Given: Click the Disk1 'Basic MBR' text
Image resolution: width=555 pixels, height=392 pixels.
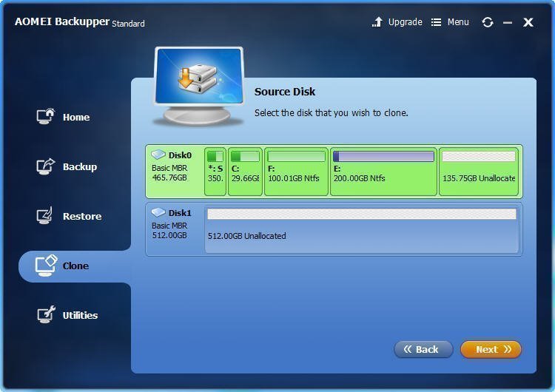Looking at the screenshot, I should 169,226.
